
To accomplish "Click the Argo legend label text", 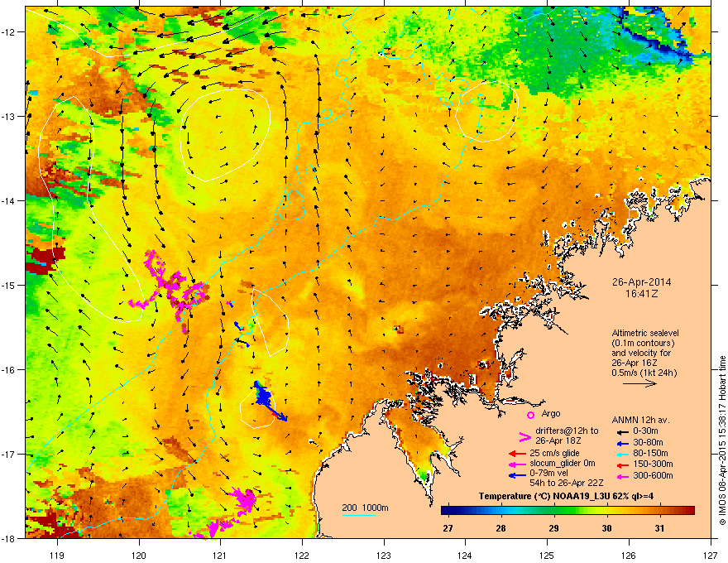I will click(x=551, y=413).
